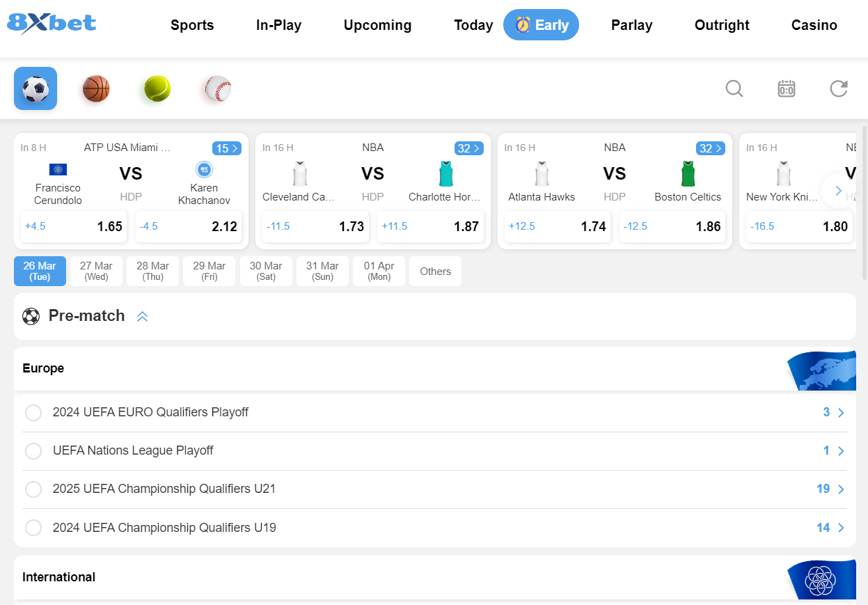
Task: Bet New York Knicks -16.5 at 1.80
Action: (799, 226)
